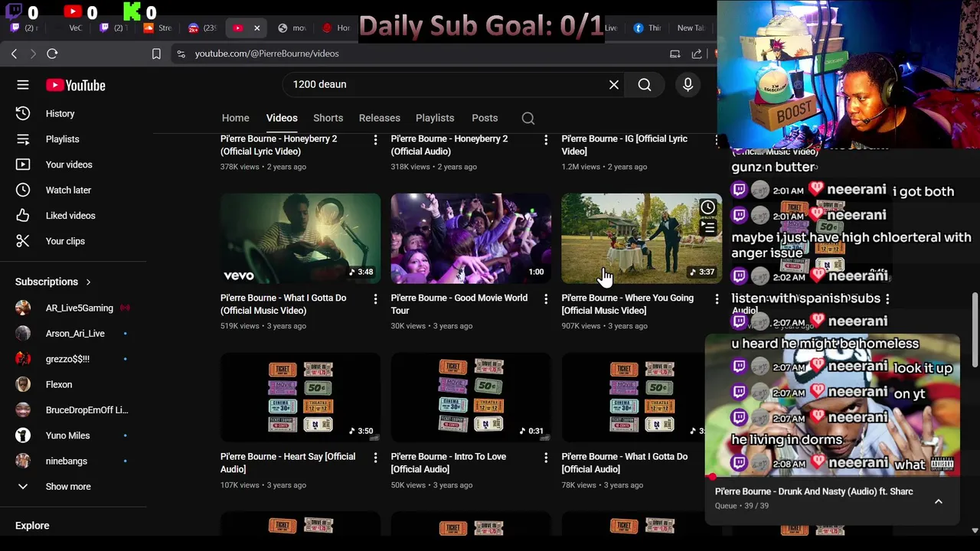Go to the YouTube home logo
980x551 pixels.
pyautogui.click(x=75, y=85)
